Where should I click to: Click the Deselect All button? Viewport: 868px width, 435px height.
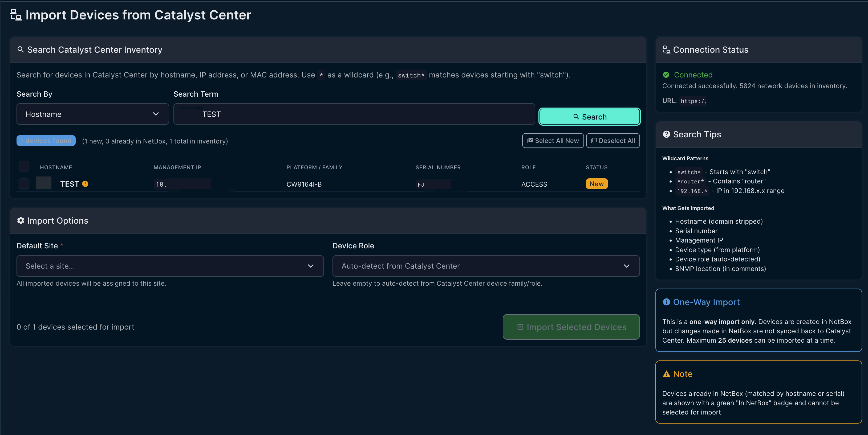(613, 141)
